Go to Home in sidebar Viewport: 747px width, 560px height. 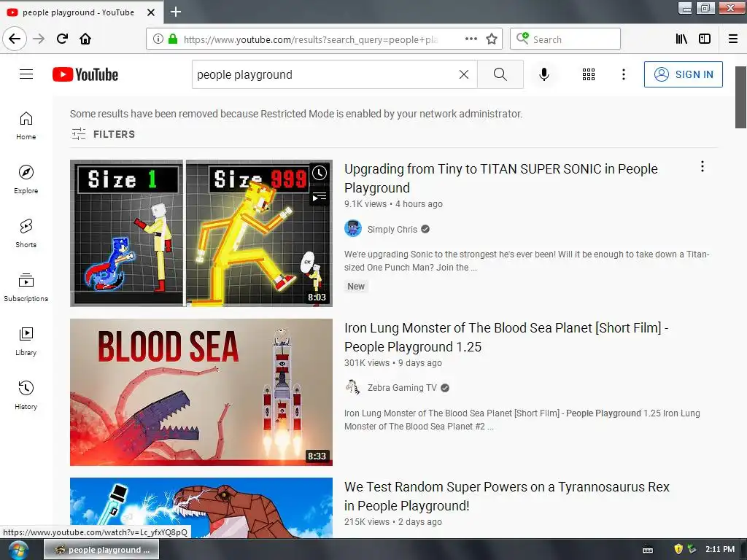pyautogui.click(x=26, y=126)
